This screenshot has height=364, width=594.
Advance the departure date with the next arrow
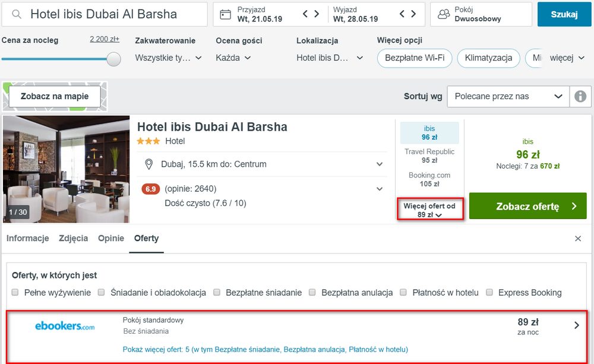413,14
